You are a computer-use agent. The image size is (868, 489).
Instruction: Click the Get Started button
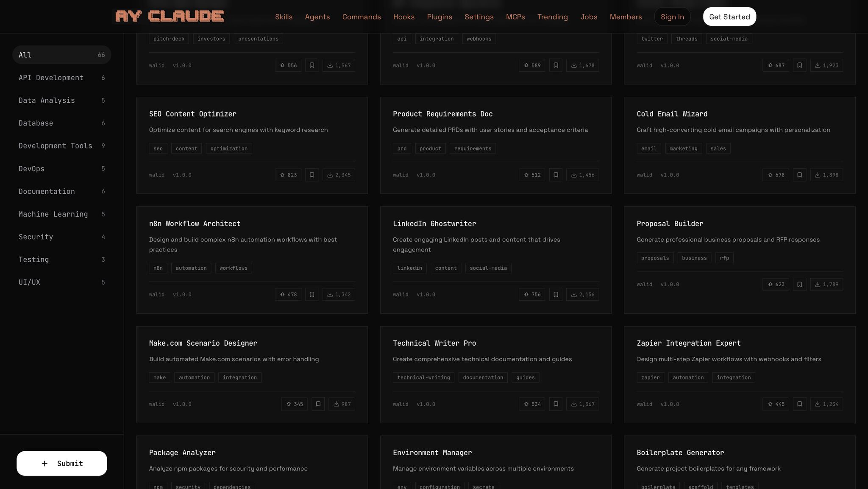coord(729,17)
